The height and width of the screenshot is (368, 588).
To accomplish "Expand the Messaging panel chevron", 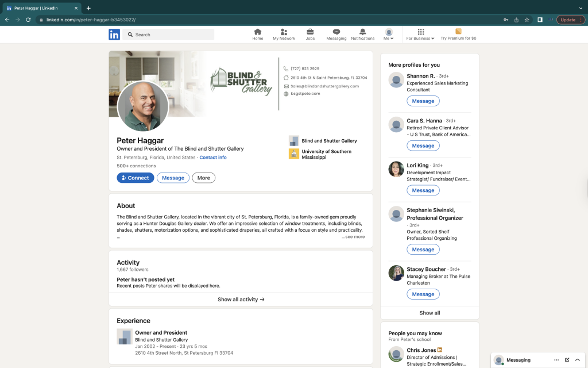I will (578, 360).
